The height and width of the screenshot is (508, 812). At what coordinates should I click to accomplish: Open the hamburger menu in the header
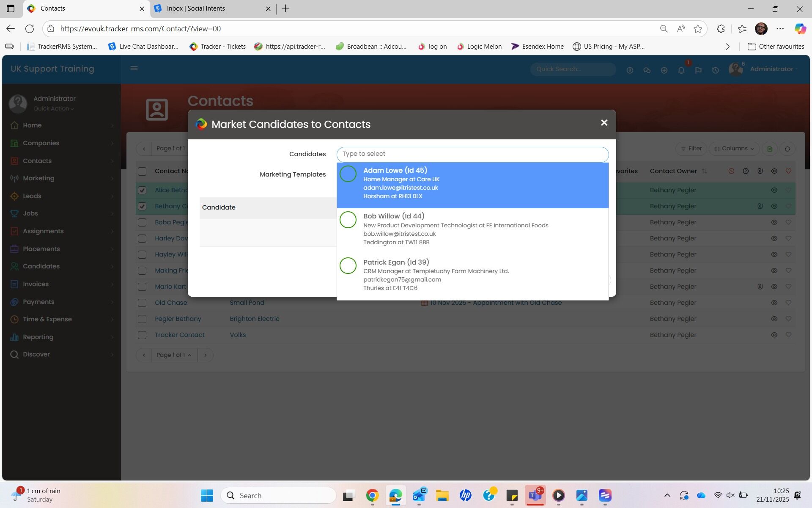[x=134, y=68]
